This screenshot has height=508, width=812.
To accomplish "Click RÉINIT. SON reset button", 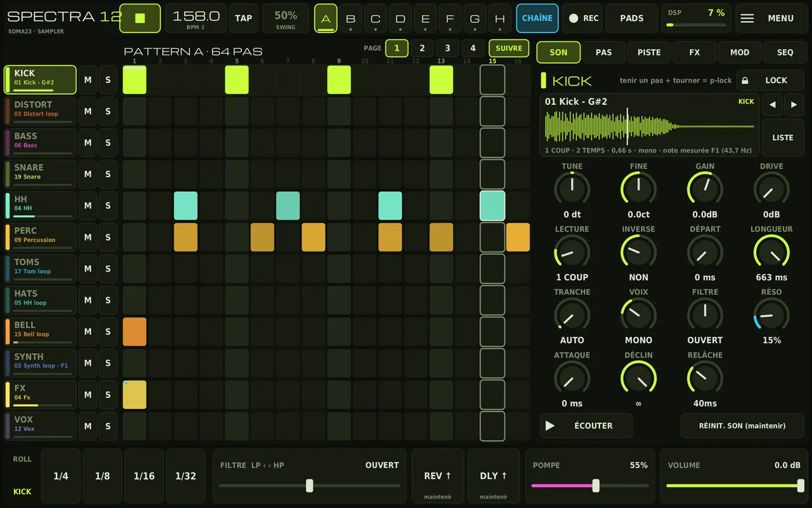I will coord(742,425).
